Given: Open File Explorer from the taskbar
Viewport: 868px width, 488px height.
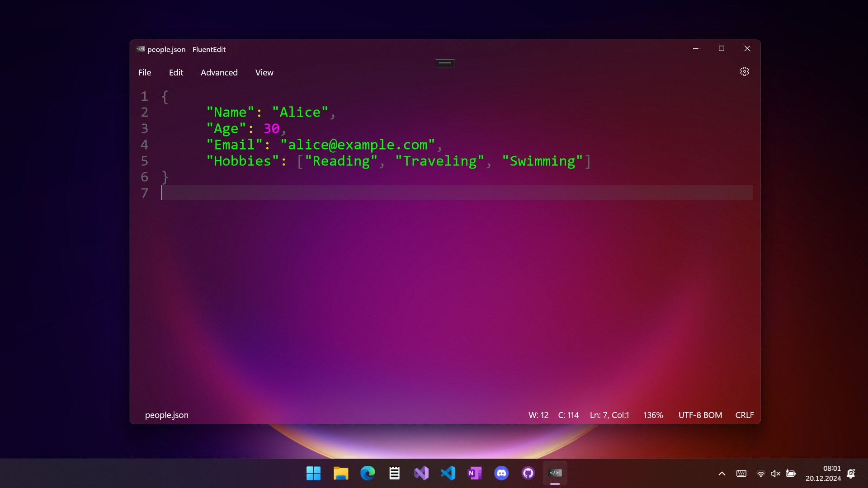Looking at the screenshot, I should 340,473.
